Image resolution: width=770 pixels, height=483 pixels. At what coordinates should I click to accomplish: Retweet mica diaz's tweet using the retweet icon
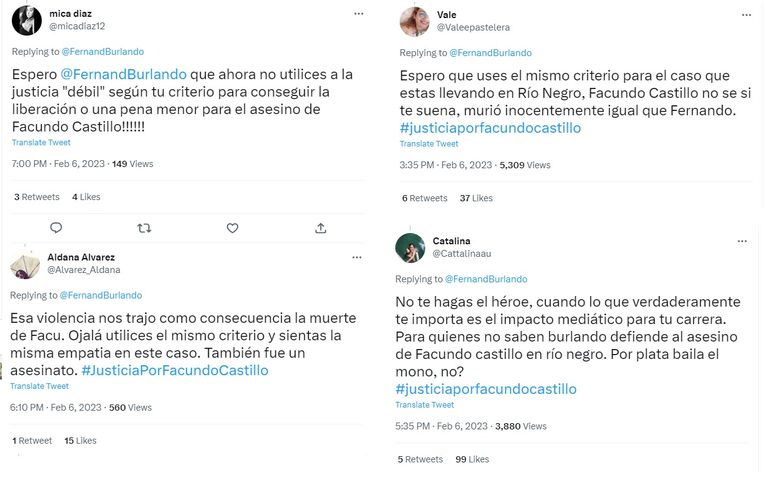click(144, 228)
